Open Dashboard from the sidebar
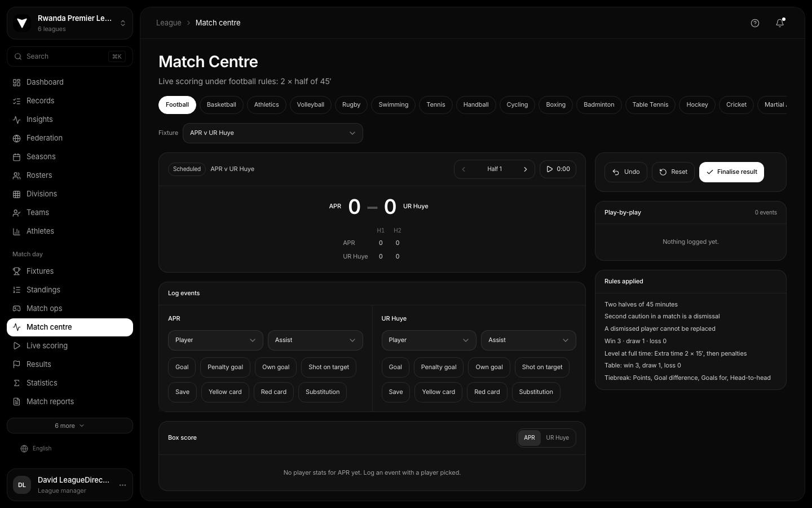812x508 pixels. coord(70,82)
